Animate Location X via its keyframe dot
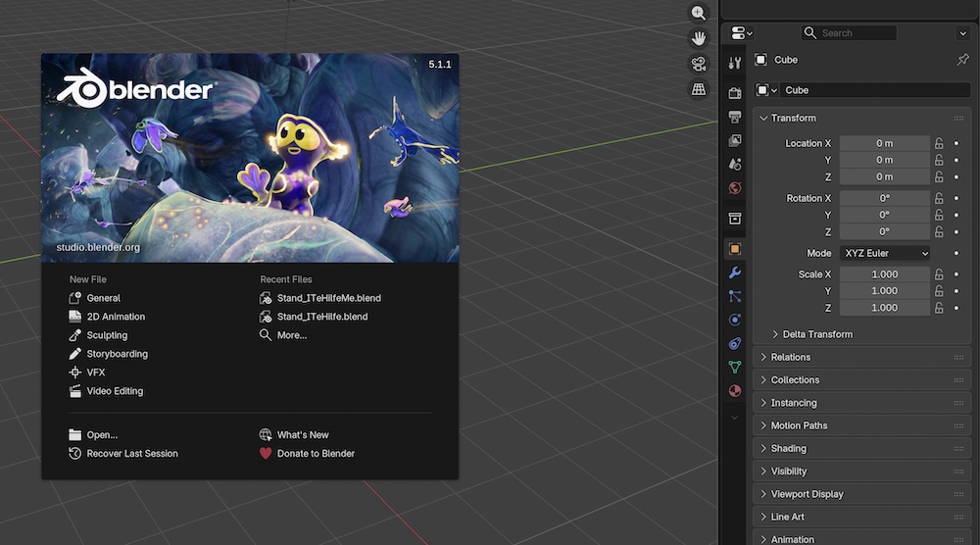The width and height of the screenshot is (980, 545). pos(956,143)
